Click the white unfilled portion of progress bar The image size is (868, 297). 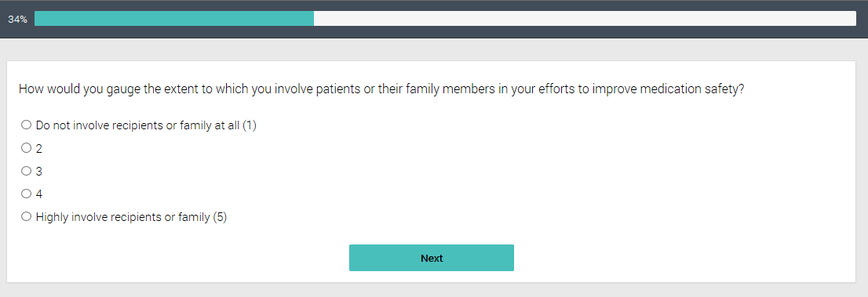pyautogui.click(x=585, y=18)
